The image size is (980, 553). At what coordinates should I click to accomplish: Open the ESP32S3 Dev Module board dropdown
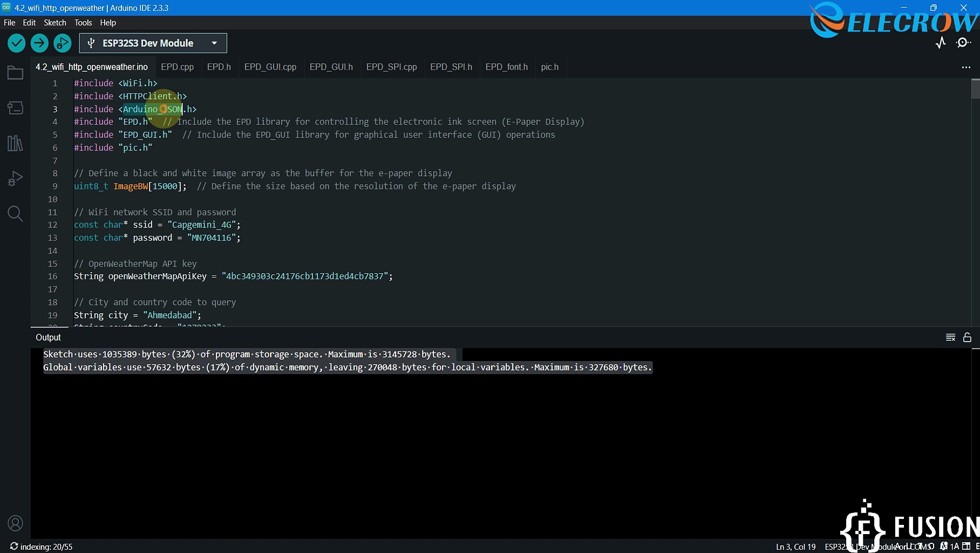pos(153,43)
